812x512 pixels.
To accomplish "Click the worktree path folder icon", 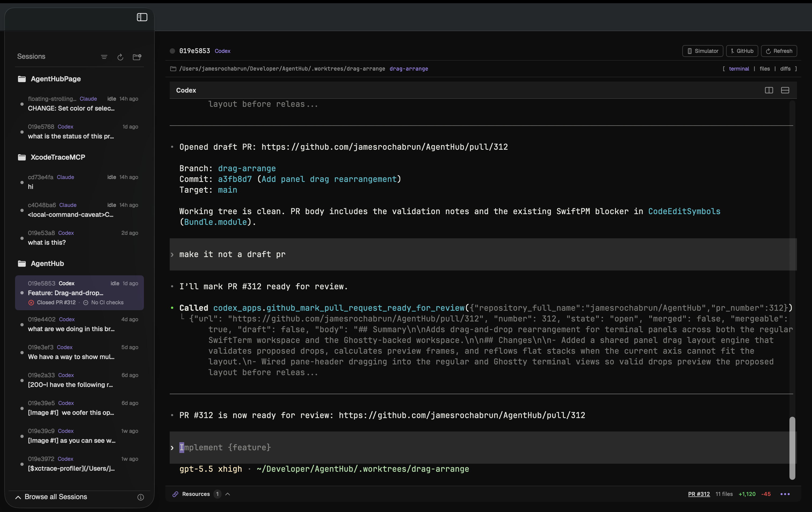I will [173, 69].
